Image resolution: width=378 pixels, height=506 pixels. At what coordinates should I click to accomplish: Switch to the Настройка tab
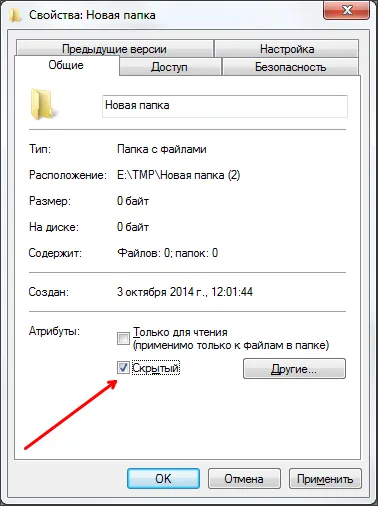pos(287,49)
